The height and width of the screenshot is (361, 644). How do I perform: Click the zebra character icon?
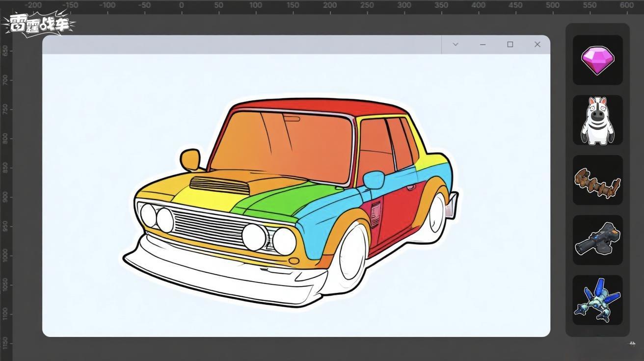point(597,120)
